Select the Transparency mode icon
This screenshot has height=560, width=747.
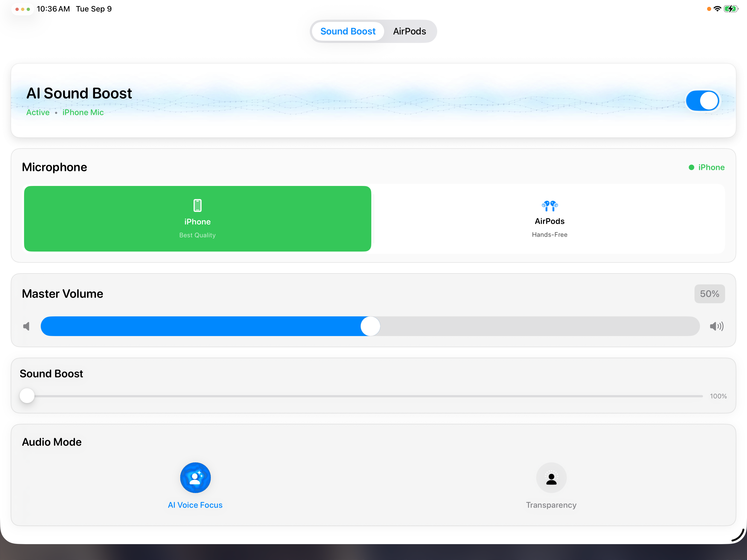click(x=551, y=478)
